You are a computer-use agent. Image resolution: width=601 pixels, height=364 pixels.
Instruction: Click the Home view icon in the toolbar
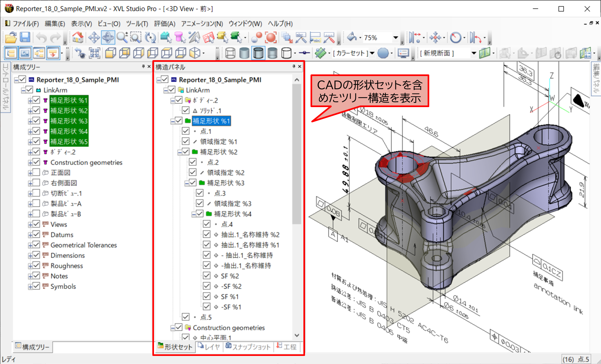click(x=78, y=38)
